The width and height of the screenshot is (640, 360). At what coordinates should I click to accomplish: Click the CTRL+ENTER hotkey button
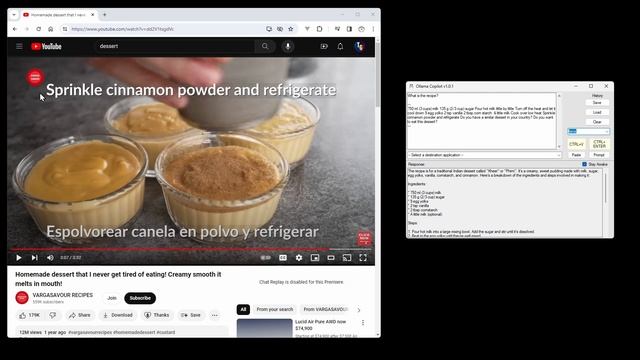point(599,144)
